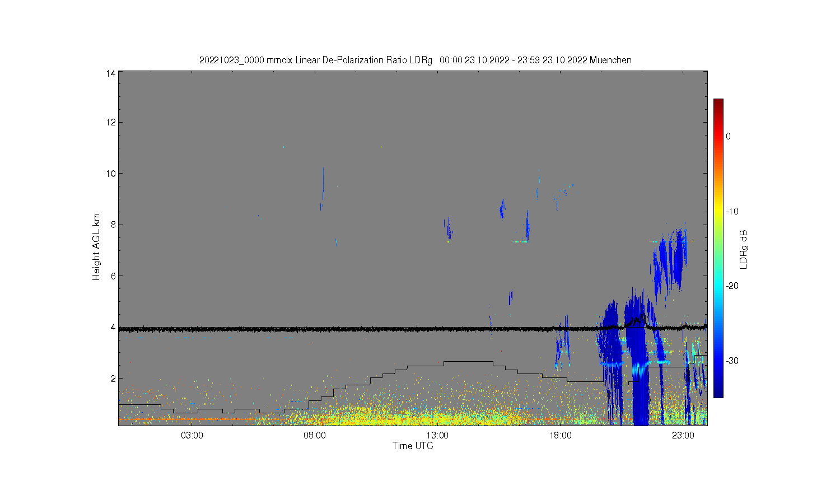This screenshot has width=840, height=504.
Task: Click the 18:00 time tick label
Action: (x=560, y=435)
